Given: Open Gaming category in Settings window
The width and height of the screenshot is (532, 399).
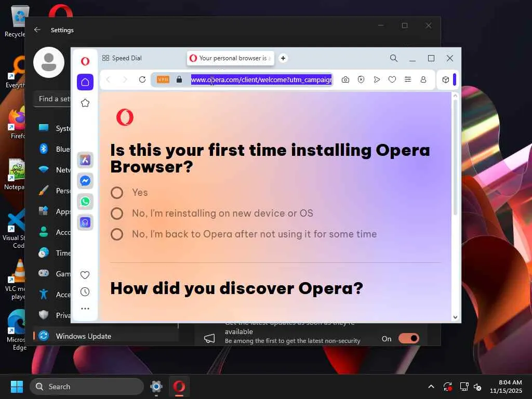Looking at the screenshot, I should tap(54, 273).
